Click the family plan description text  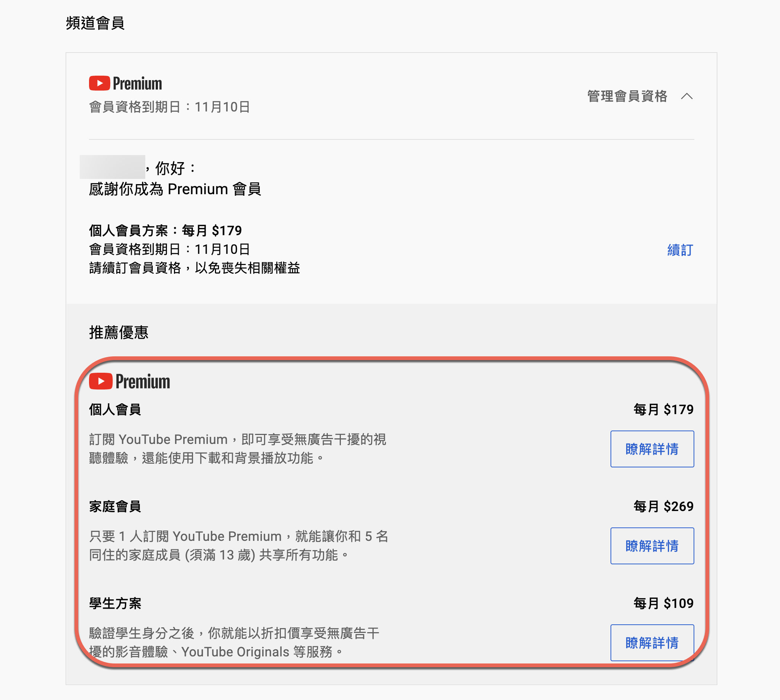(238, 545)
